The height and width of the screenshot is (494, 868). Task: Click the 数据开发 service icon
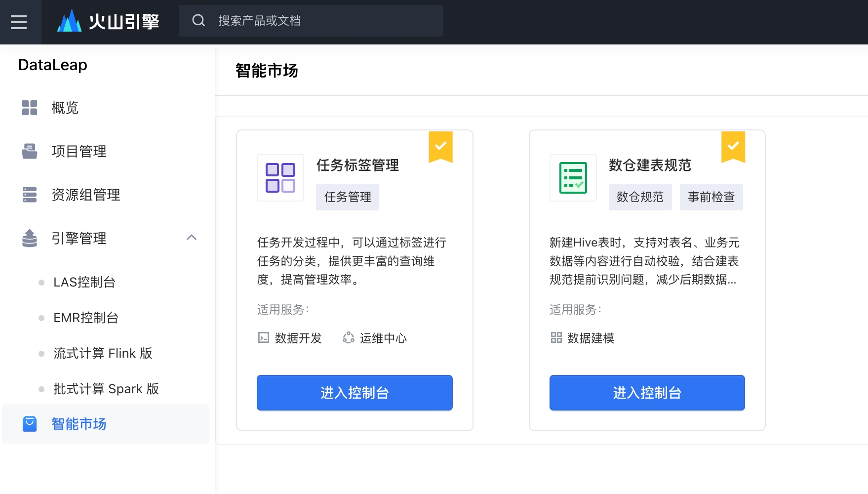coord(263,338)
